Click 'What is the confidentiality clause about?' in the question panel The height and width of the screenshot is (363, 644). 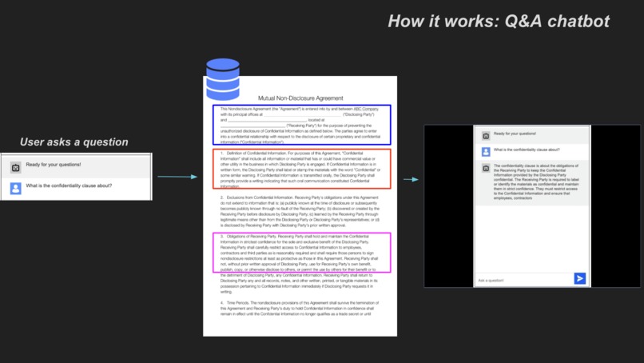(69, 185)
